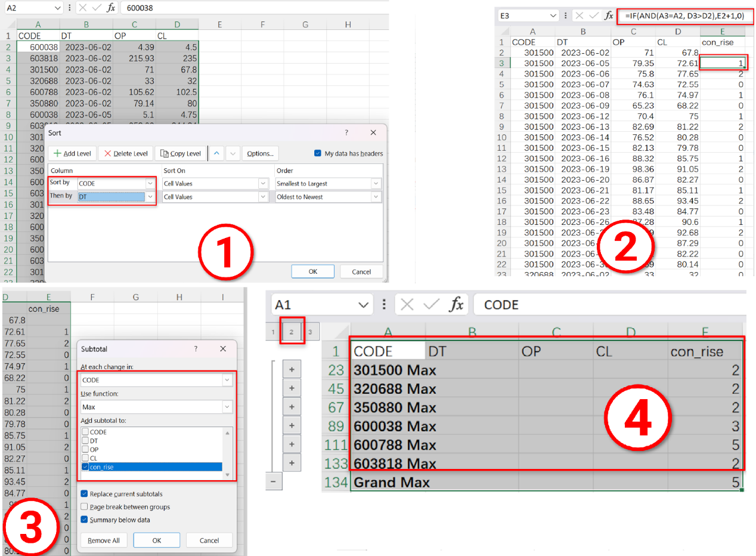Click Add Level in the Sort dialog
Viewport: 756px width, 556px height.
pyautogui.click(x=72, y=153)
